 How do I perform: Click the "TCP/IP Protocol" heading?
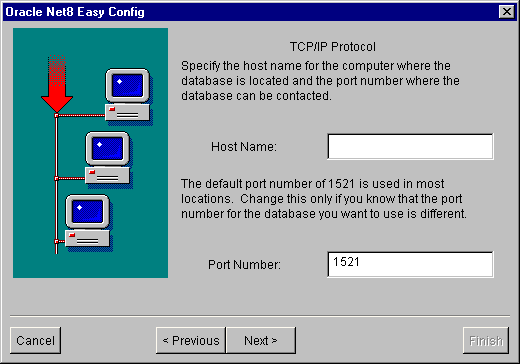[333, 47]
